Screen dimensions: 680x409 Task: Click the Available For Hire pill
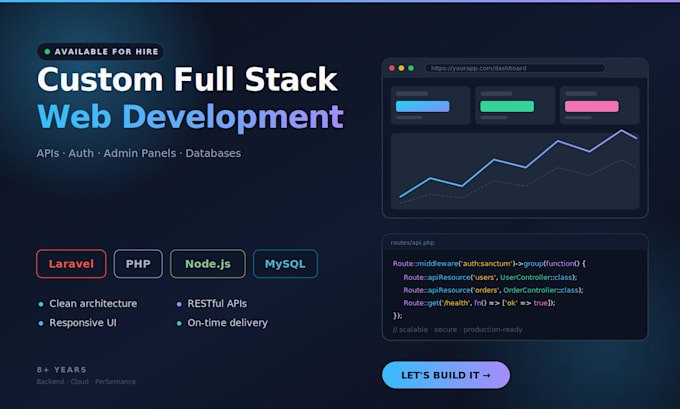[101, 52]
